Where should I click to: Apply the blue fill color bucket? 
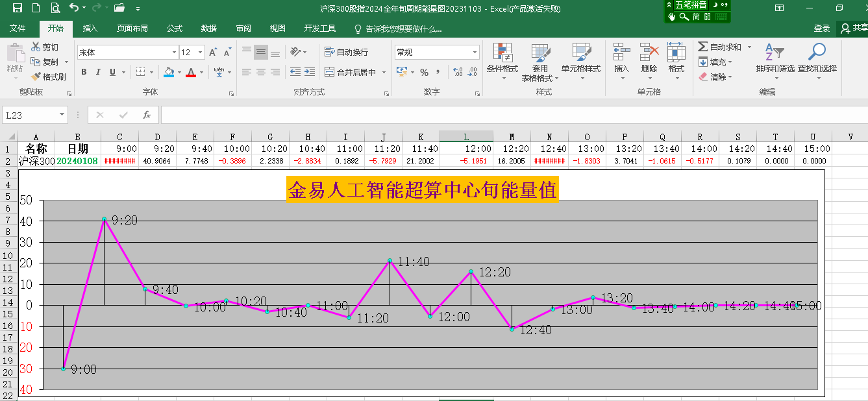click(x=169, y=72)
